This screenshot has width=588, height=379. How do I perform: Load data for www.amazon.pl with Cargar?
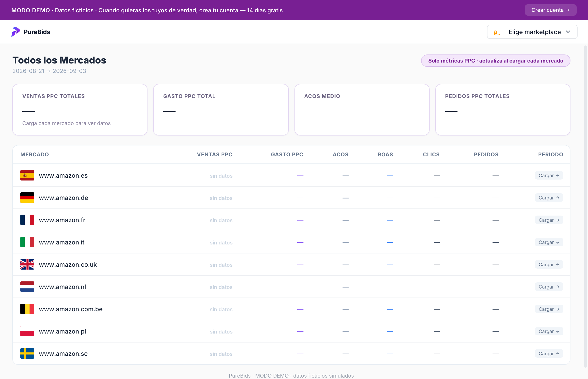pos(549,331)
